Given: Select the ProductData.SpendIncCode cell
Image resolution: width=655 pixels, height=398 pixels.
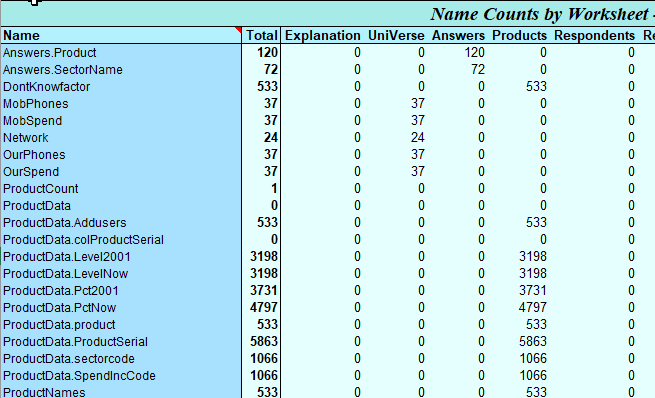Looking at the screenshot, I should (x=121, y=376).
